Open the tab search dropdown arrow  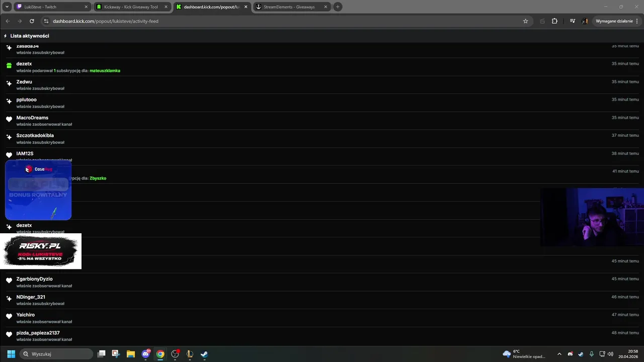7,7
